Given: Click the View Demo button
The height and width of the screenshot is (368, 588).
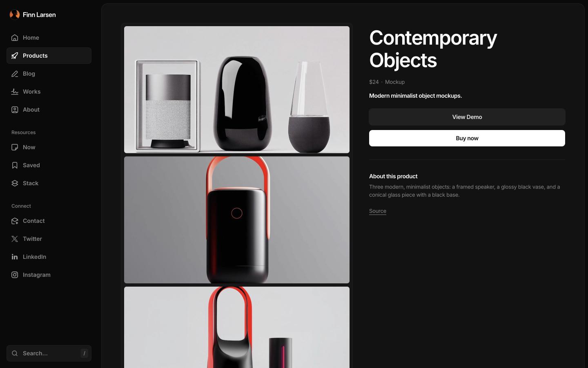Looking at the screenshot, I should click(467, 117).
